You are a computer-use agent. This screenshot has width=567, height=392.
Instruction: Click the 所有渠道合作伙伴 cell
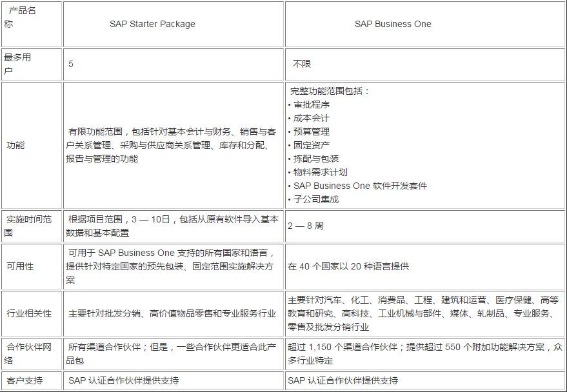coord(174,354)
